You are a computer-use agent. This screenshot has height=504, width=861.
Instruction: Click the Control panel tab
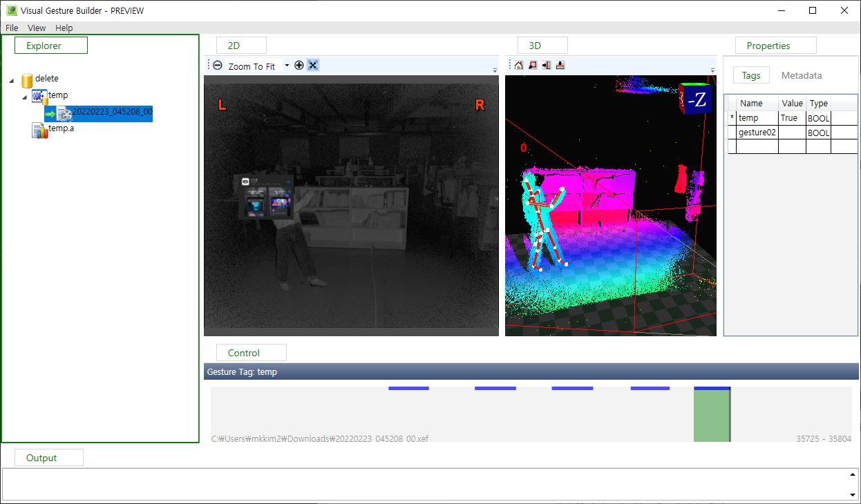point(251,353)
